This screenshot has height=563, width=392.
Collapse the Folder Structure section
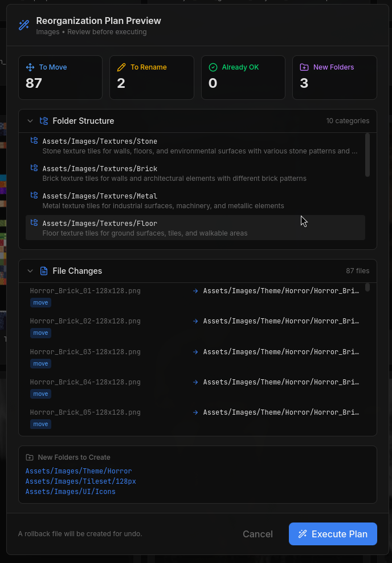[x=30, y=121]
